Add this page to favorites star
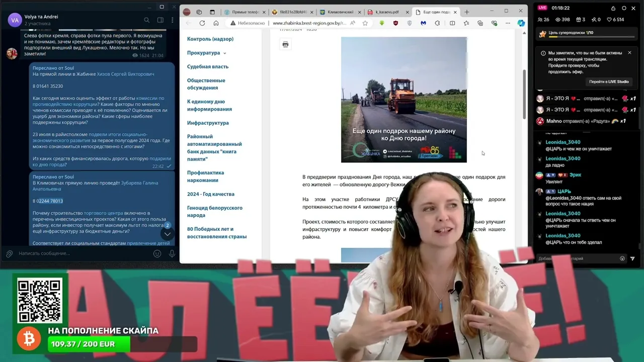 [365, 23]
